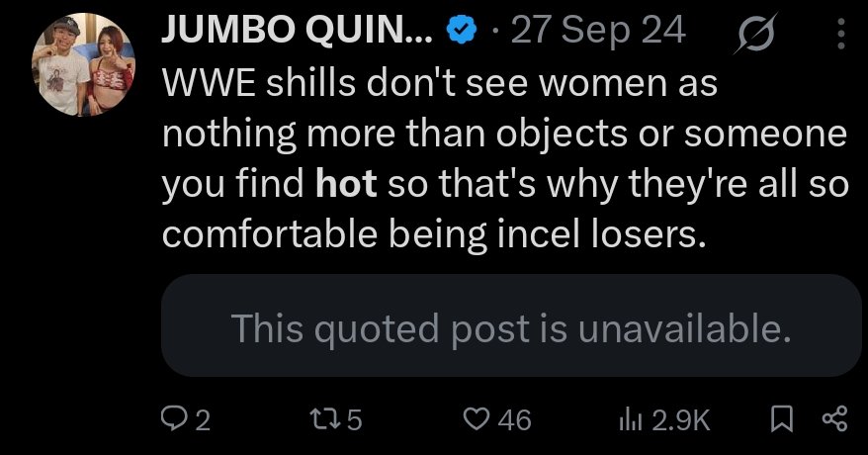Click the blue verified badge
The width and height of the screenshot is (868, 455).
[x=460, y=32]
